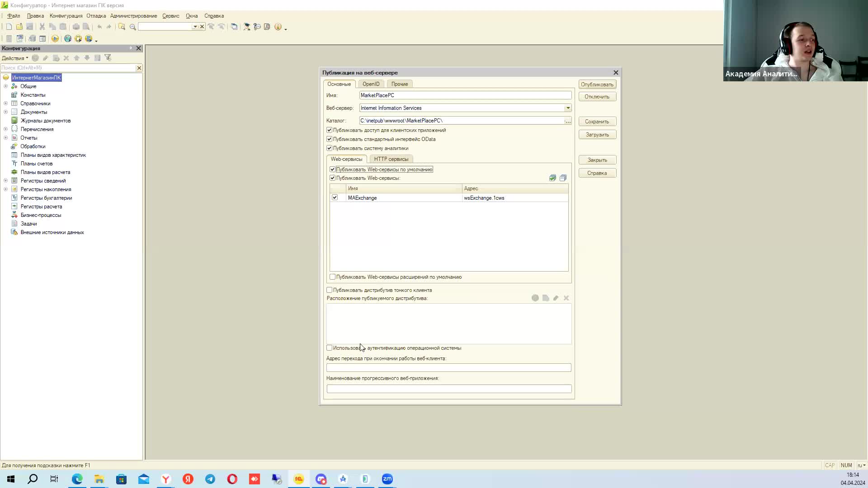Click the Open file toolbar icon

pyautogui.click(x=19, y=27)
